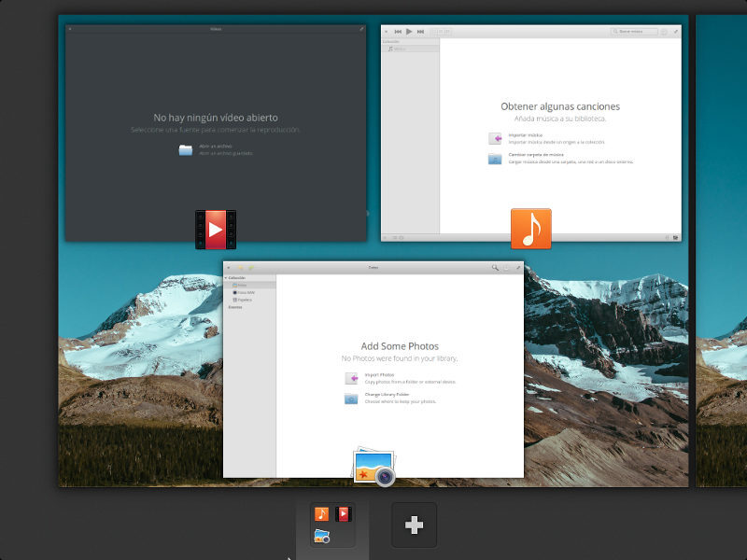This screenshot has height=560, width=747.
Task: Click the Videos app icon badge
Action: pyautogui.click(x=215, y=230)
